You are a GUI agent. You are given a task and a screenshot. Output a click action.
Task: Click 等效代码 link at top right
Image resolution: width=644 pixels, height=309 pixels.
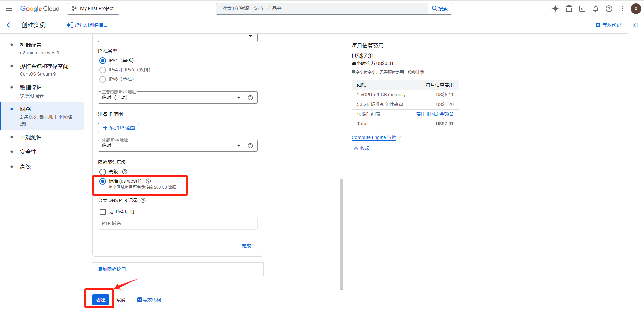click(x=608, y=25)
